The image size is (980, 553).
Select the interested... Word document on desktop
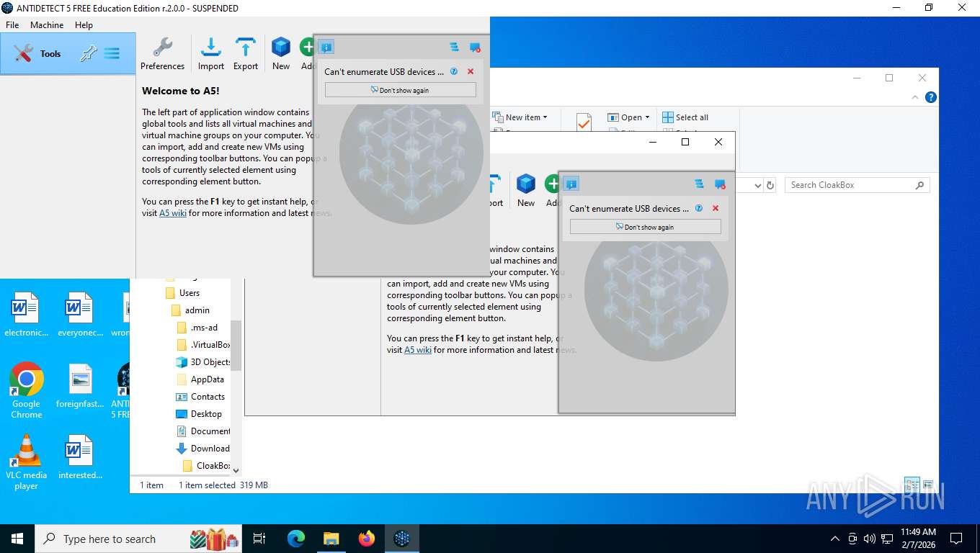[x=80, y=457]
